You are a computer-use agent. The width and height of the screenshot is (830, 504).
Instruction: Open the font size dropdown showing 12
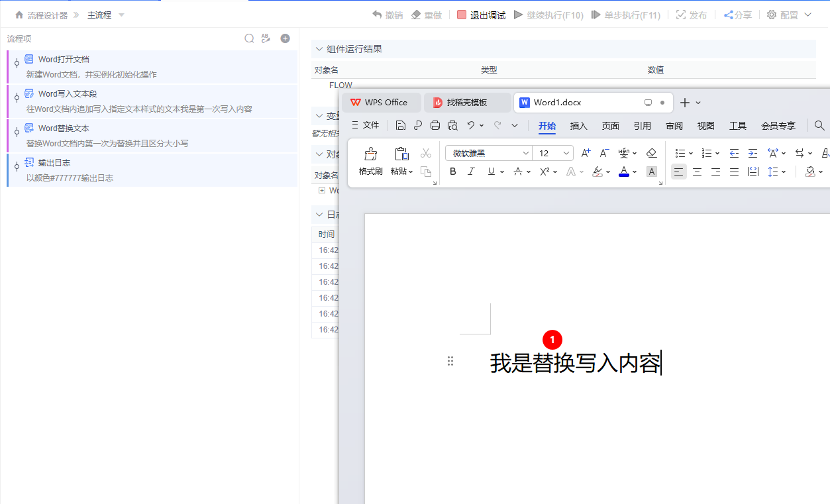pyautogui.click(x=552, y=152)
